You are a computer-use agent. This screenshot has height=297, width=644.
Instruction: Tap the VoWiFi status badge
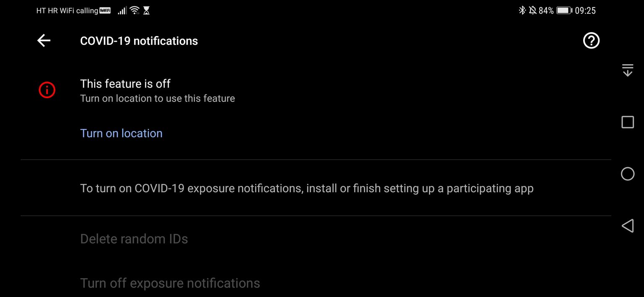tap(105, 10)
